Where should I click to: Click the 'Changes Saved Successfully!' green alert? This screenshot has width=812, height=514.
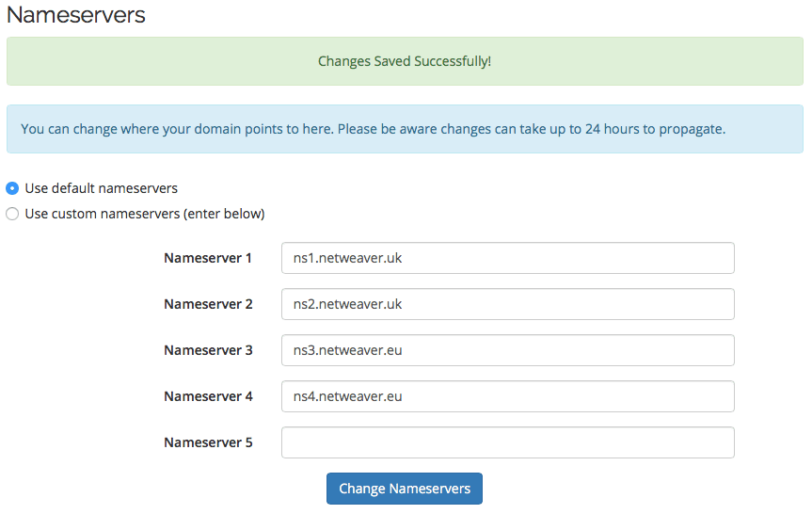coord(405,61)
